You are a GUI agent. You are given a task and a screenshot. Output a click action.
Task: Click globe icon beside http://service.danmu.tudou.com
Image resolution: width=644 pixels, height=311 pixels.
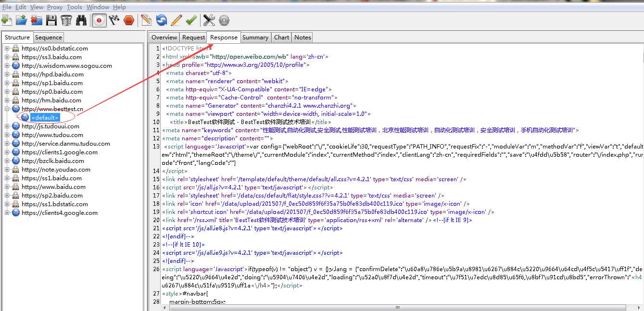click(15, 144)
